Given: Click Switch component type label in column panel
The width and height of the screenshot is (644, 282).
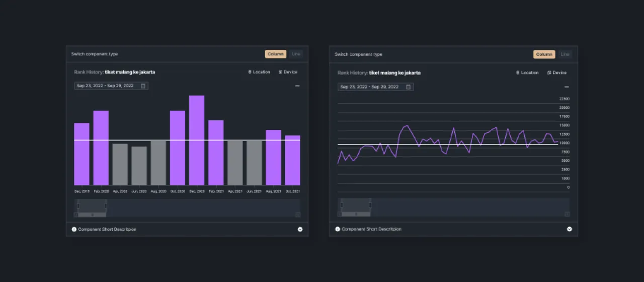Looking at the screenshot, I should (x=95, y=54).
